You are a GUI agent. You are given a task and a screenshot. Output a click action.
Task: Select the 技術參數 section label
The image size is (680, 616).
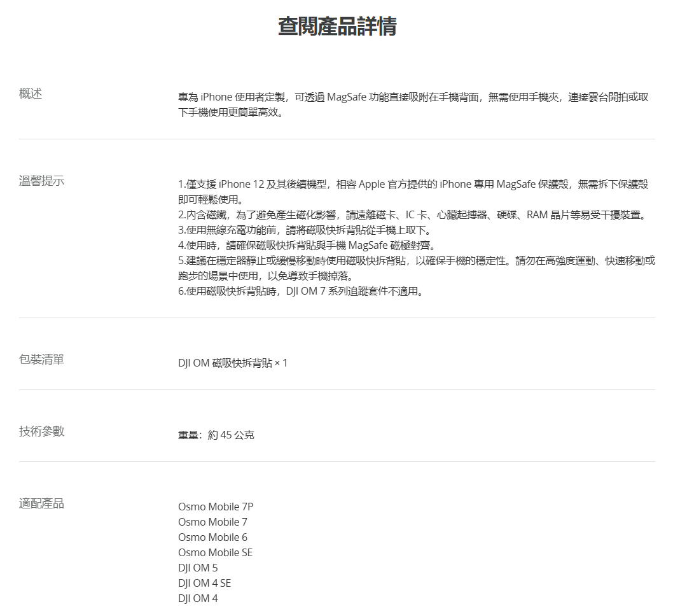point(41,431)
